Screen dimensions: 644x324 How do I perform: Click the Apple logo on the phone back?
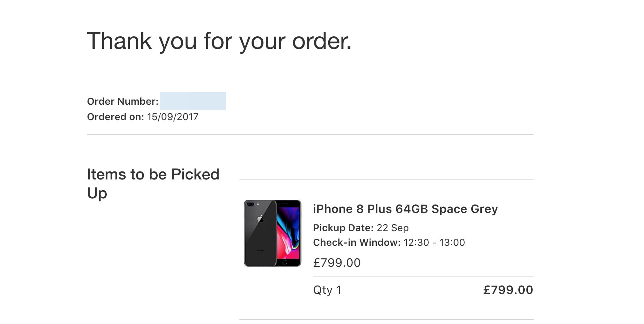(x=260, y=219)
